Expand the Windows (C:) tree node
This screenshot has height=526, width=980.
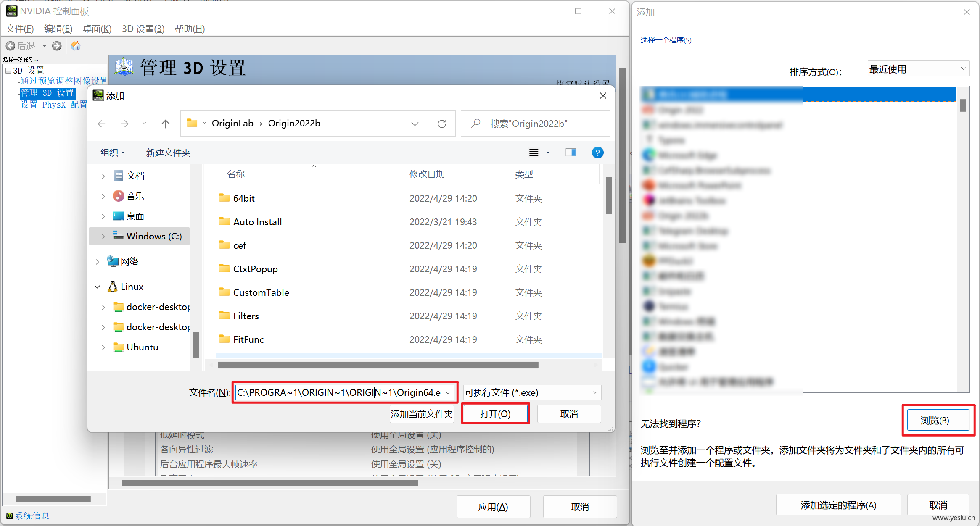pyautogui.click(x=103, y=237)
